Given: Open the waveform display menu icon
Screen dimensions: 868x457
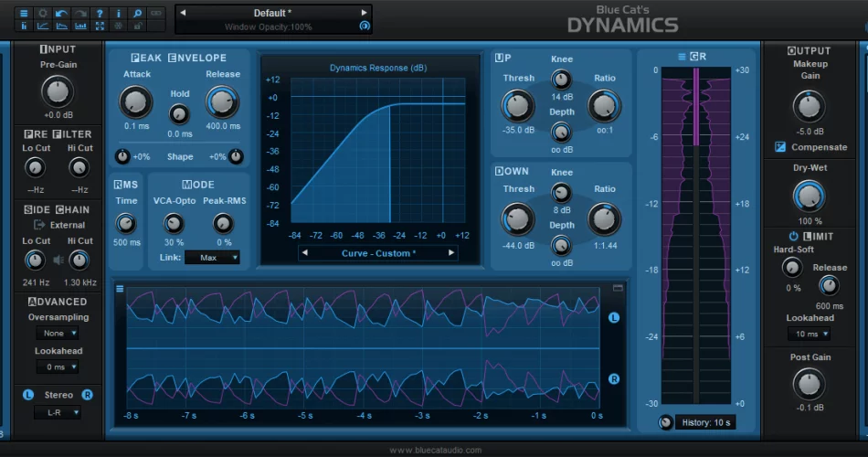Looking at the screenshot, I should (120, 289).
